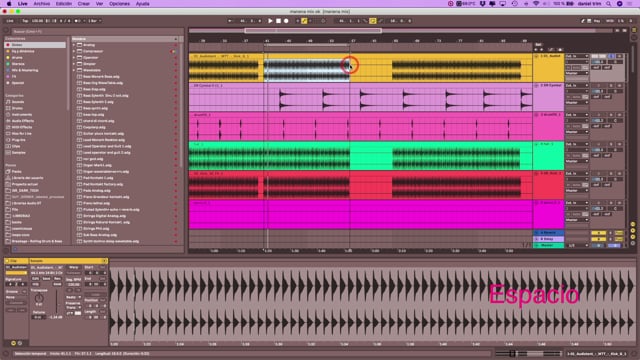
Task: Expand the Wavetable folder
Action: (74, 70)
